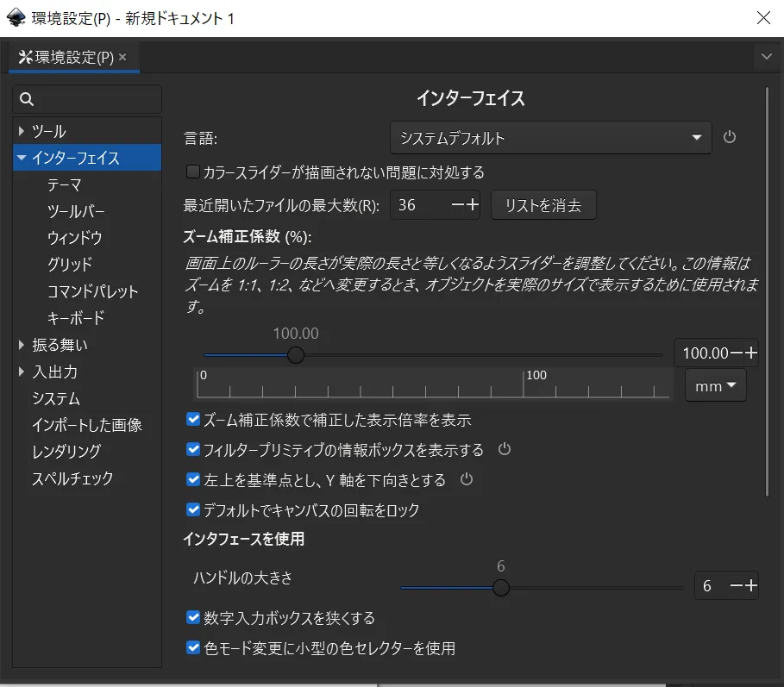
Task: Reset language setting with power icon
Action: tap(730, 137)
